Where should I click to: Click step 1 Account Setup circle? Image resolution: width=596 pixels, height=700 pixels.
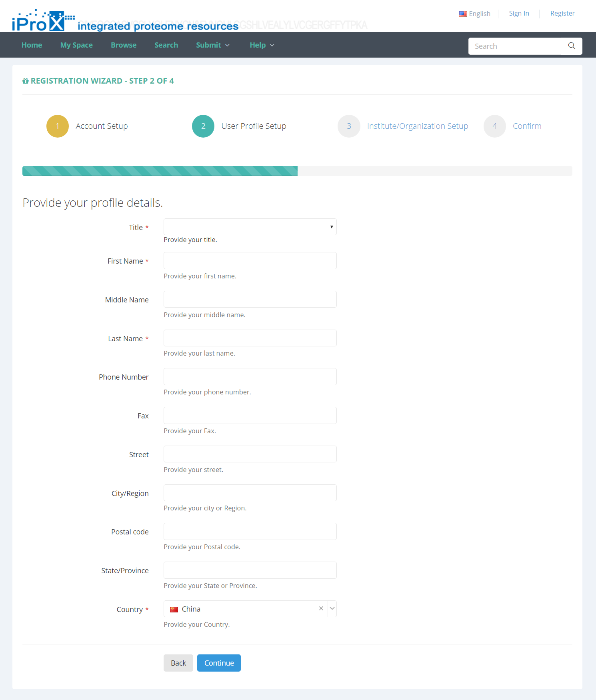[58, 126]
